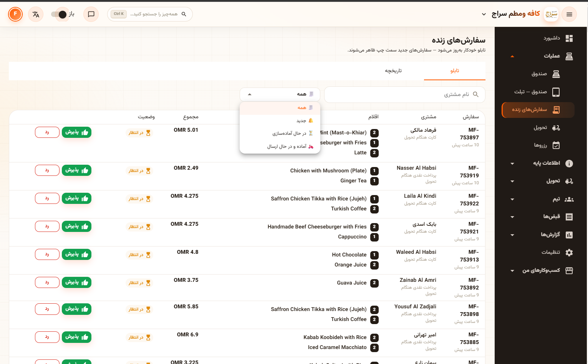
Task: Open the chat messages icon
Action: point(91,15)
